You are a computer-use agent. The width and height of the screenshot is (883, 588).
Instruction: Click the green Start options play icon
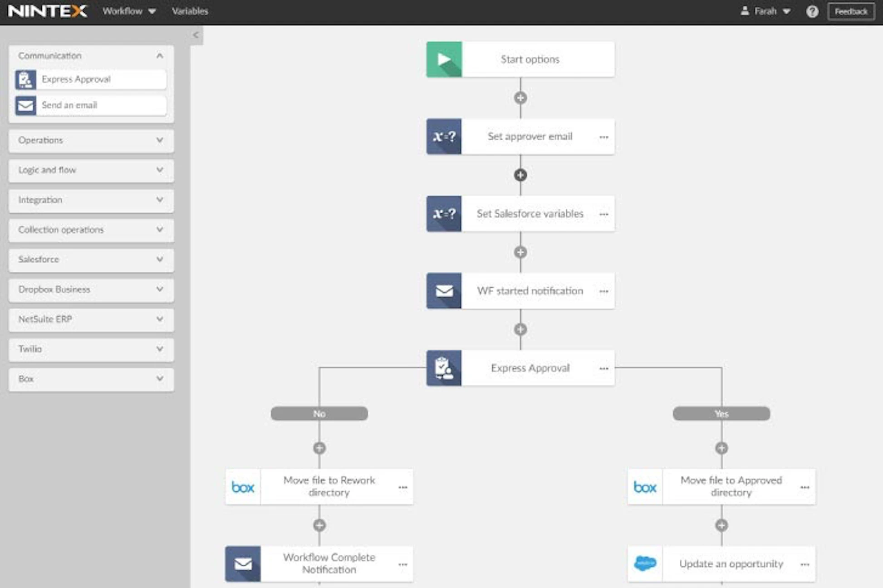(444, 59)
